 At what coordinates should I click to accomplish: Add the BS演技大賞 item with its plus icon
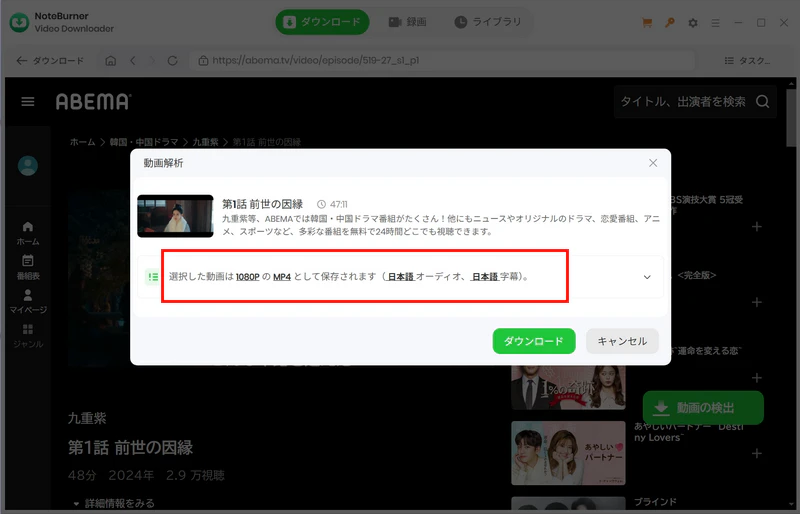point(757,227)
